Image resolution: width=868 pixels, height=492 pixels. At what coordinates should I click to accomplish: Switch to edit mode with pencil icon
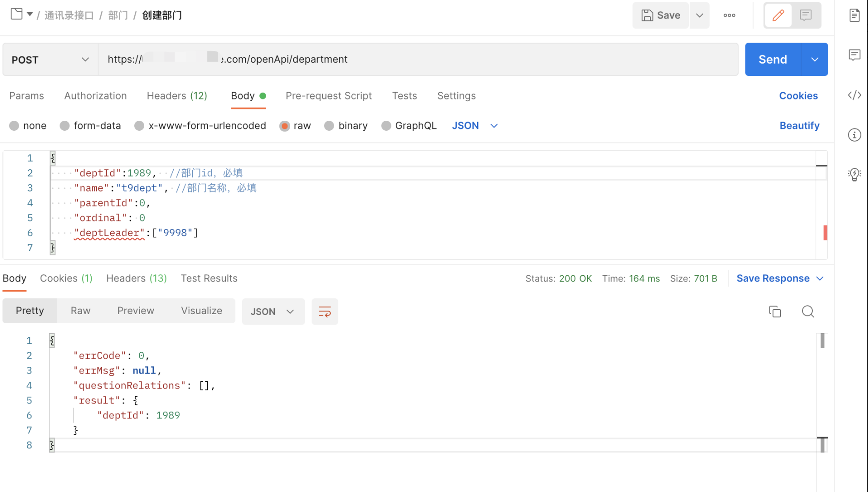(778, 15)
